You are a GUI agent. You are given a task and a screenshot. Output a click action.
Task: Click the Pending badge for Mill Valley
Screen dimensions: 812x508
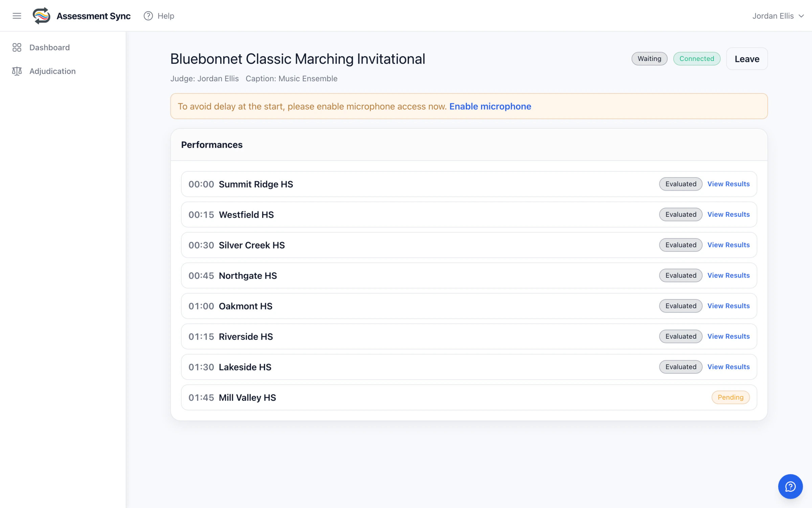click(x=730, y=397)
